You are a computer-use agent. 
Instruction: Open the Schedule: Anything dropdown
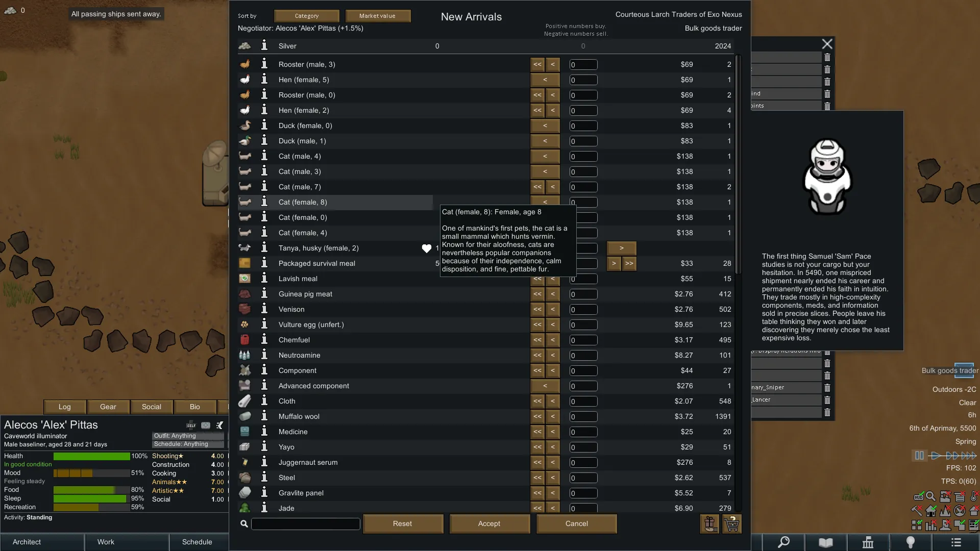click(x=188, y=444)
